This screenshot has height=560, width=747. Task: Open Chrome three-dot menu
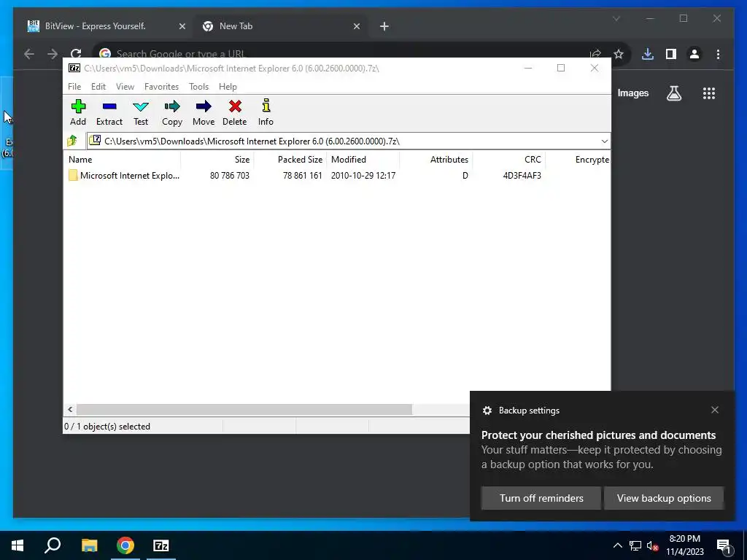click(x=718, y=54)
